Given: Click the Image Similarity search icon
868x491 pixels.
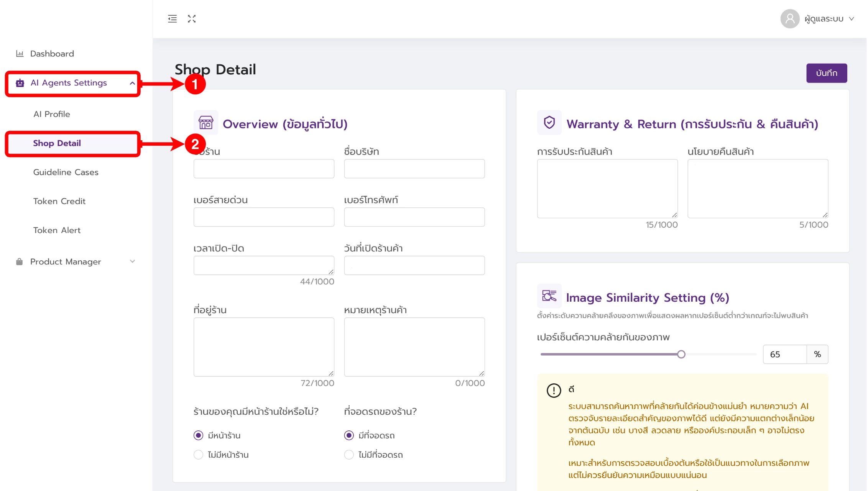Looking at the screenshot, I should tap(549, 296).
